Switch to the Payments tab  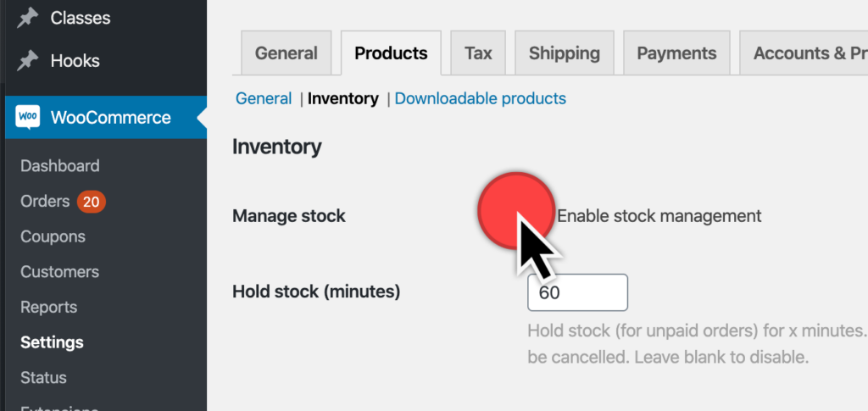tap(676, 53)
